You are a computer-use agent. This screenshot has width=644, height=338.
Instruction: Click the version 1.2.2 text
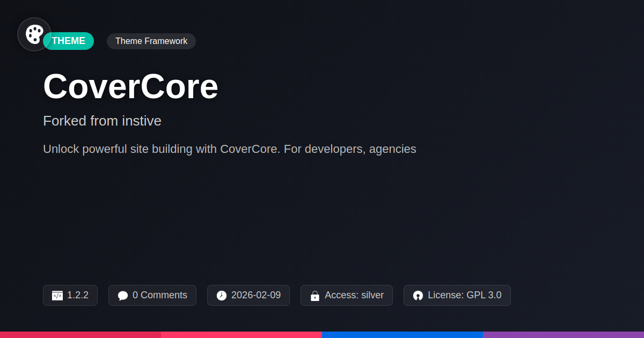[78, 295]
